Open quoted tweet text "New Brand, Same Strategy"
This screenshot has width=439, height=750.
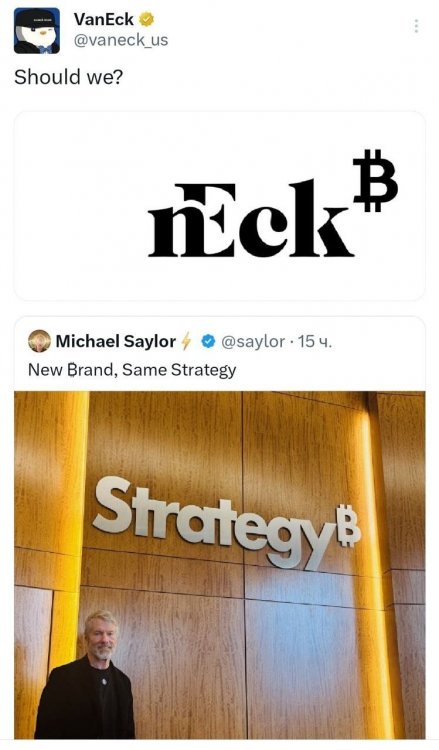[x=132, y=370]
